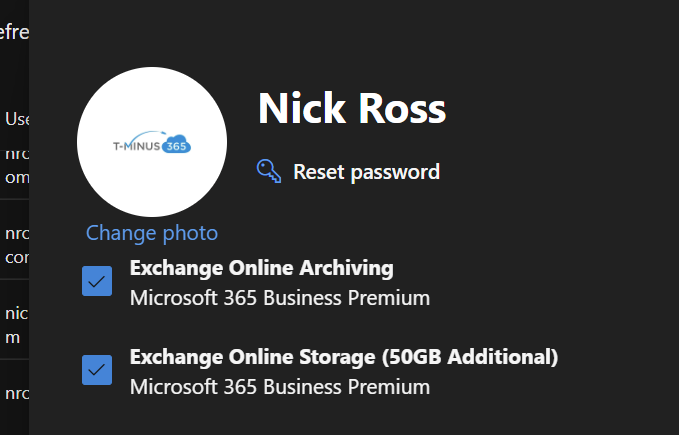Image resolution: width=679 pixels, height=435 pixels.
Task: Open the Reset password link
Action: coord(366,172)
